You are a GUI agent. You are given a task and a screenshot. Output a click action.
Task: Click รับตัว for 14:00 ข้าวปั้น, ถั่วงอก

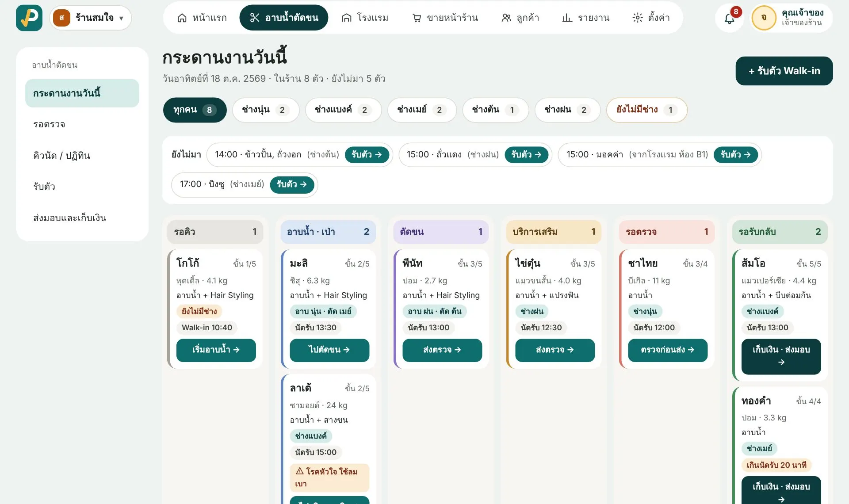pos(367,155)
